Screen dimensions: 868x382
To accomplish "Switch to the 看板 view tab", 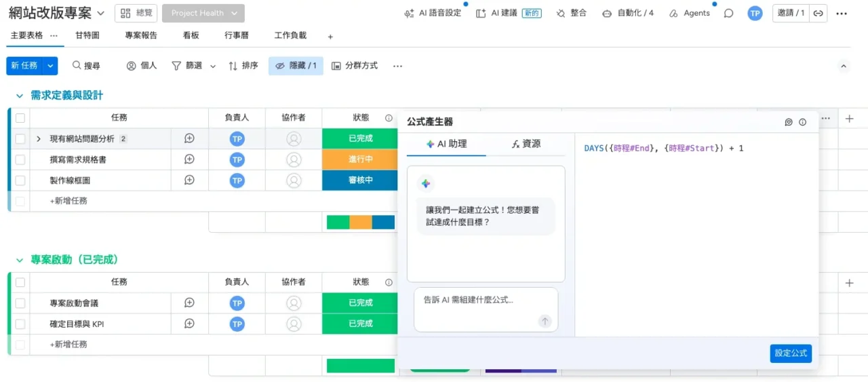I will 191,36.
